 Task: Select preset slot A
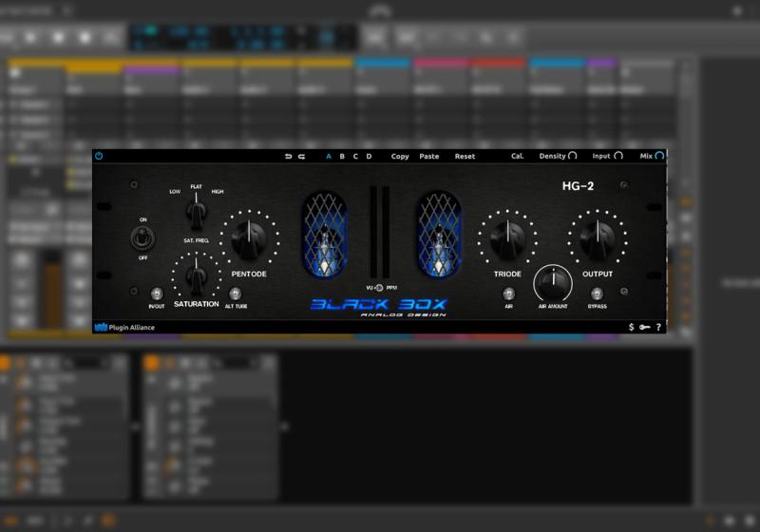[329, 156]
